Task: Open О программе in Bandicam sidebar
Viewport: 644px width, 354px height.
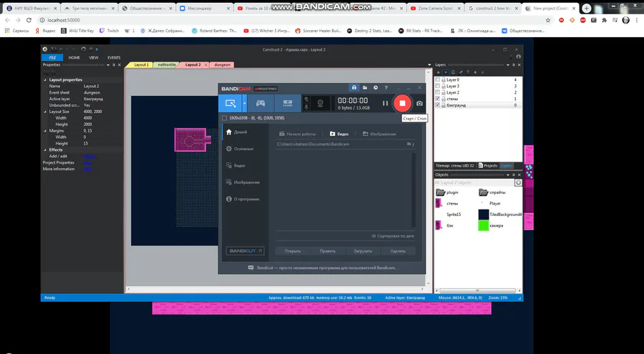Action: 245,200
